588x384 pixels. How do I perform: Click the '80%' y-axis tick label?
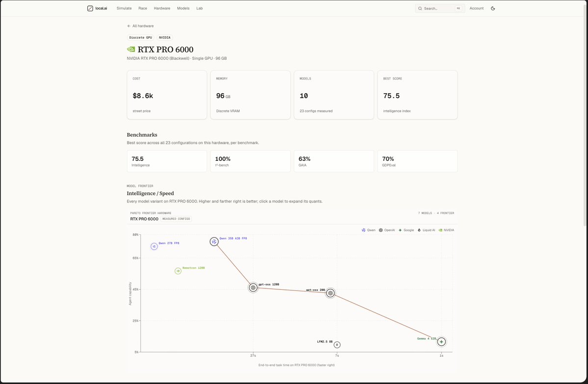tap(135, 235)
